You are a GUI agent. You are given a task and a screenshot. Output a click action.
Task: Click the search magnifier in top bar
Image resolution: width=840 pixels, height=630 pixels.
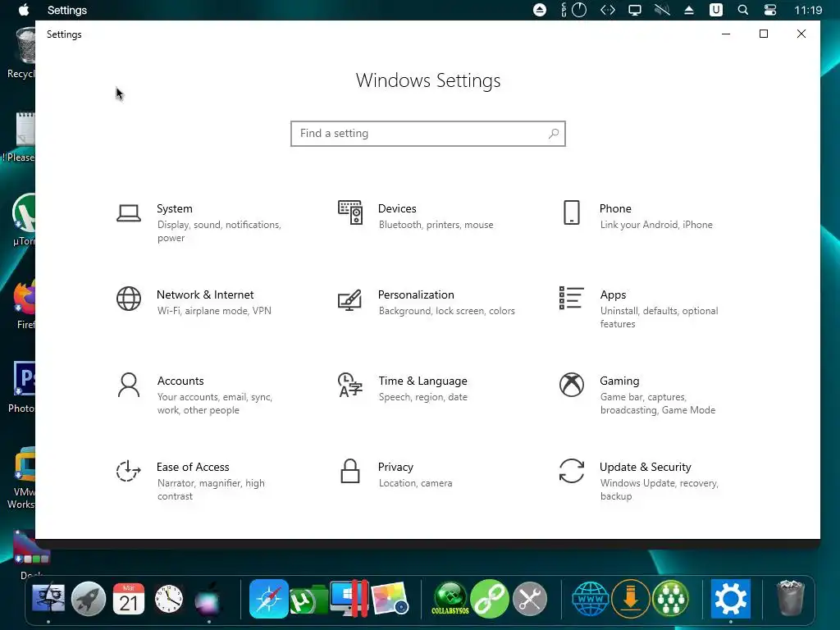[x=742, y=10]
